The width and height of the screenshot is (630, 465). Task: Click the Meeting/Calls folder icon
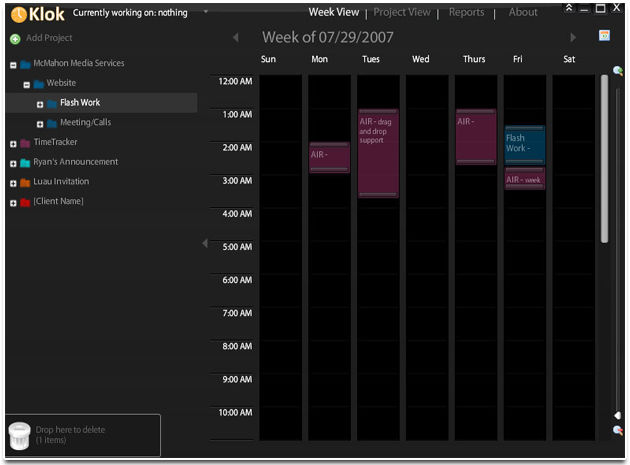coord(52,123)
